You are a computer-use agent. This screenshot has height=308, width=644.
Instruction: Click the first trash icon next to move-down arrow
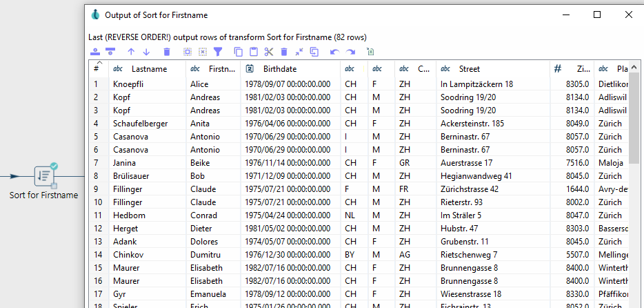tap(167, 52)
